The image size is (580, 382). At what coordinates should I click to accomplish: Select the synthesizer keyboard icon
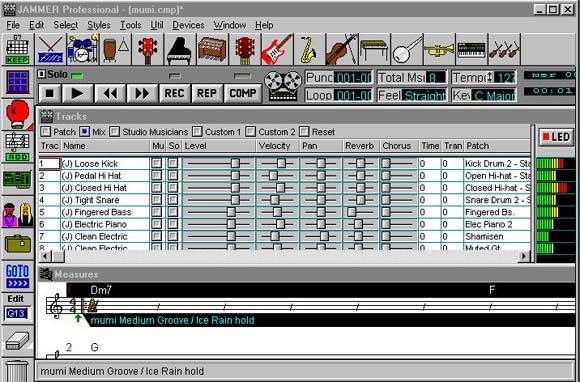(x=471, y=49)
